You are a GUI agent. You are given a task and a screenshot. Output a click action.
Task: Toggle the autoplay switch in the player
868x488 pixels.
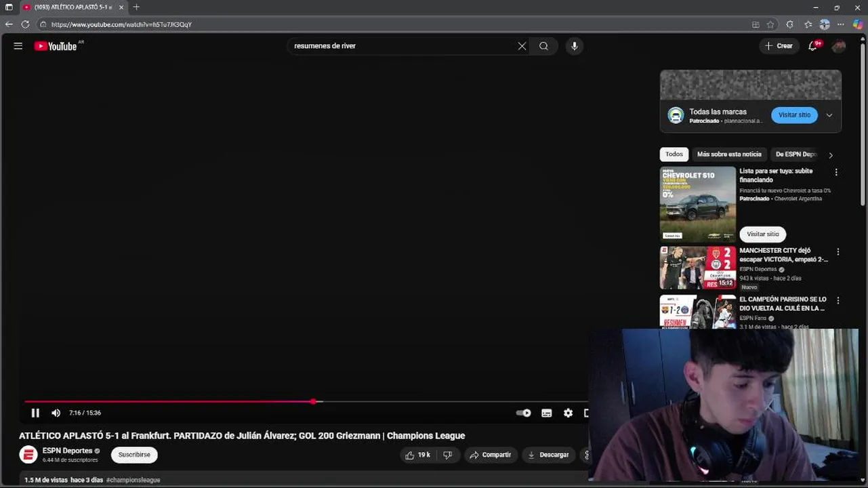click(x=523, y=413)
